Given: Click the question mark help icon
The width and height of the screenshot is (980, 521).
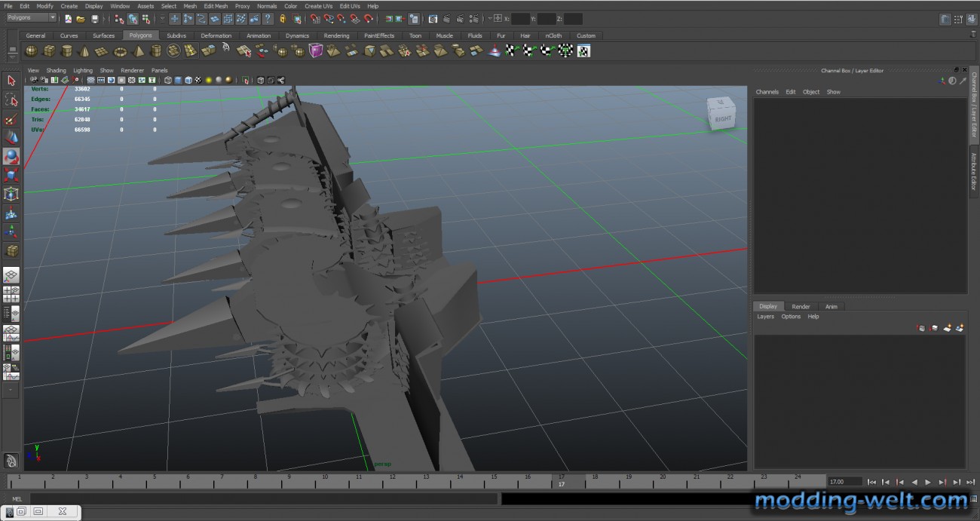Looking at the screenshot, I should pos(268,18).
